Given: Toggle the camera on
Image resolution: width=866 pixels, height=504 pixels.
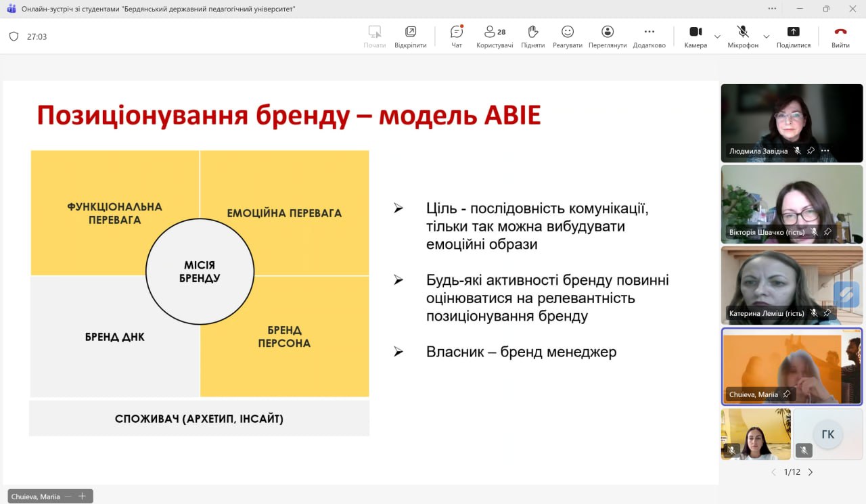Looking at the screenshot, I should (695, 37).
